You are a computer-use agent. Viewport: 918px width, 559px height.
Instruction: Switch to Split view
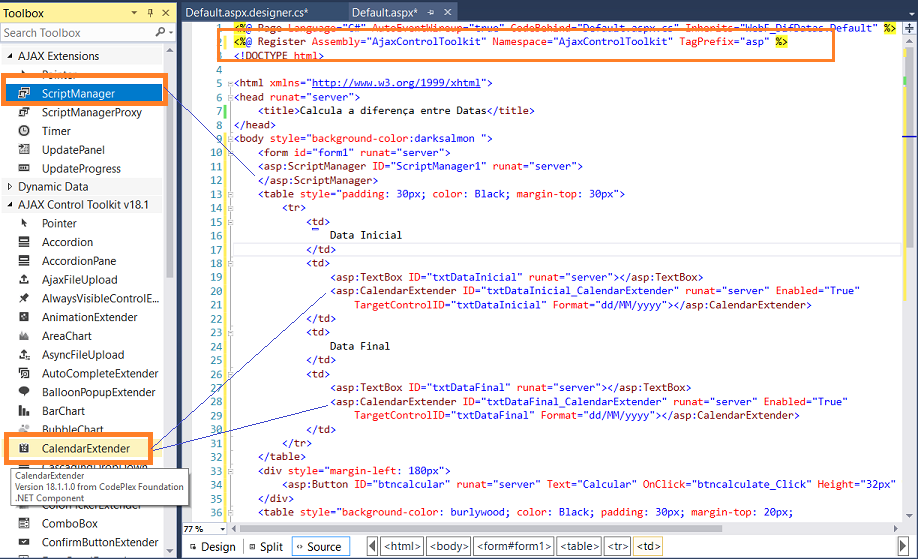266,546
